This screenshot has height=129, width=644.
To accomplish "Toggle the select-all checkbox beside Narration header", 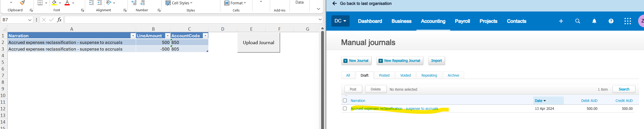I will tap(345, 101).
